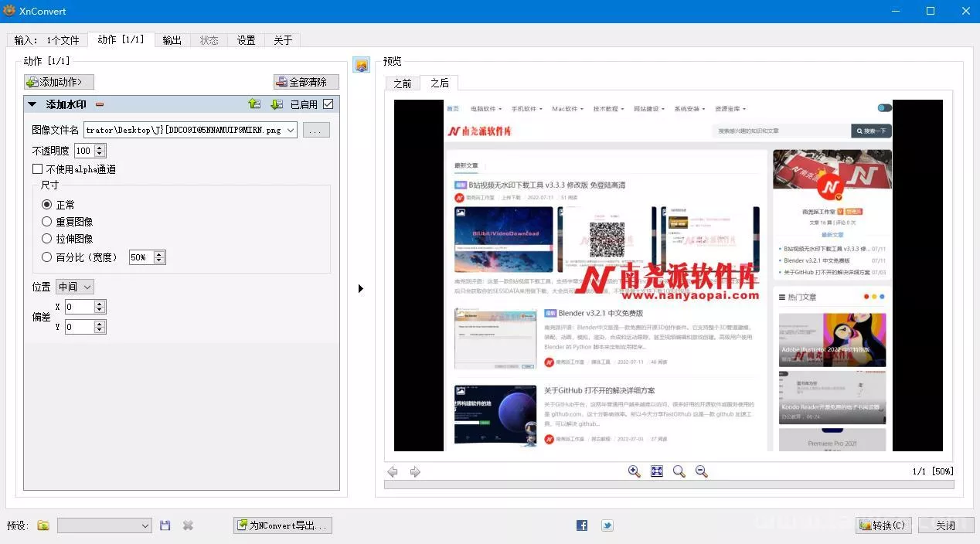The height and width of the screenshot is (544, 980).
Task: Open the Twitter share icon
Action: click(607, 525)
